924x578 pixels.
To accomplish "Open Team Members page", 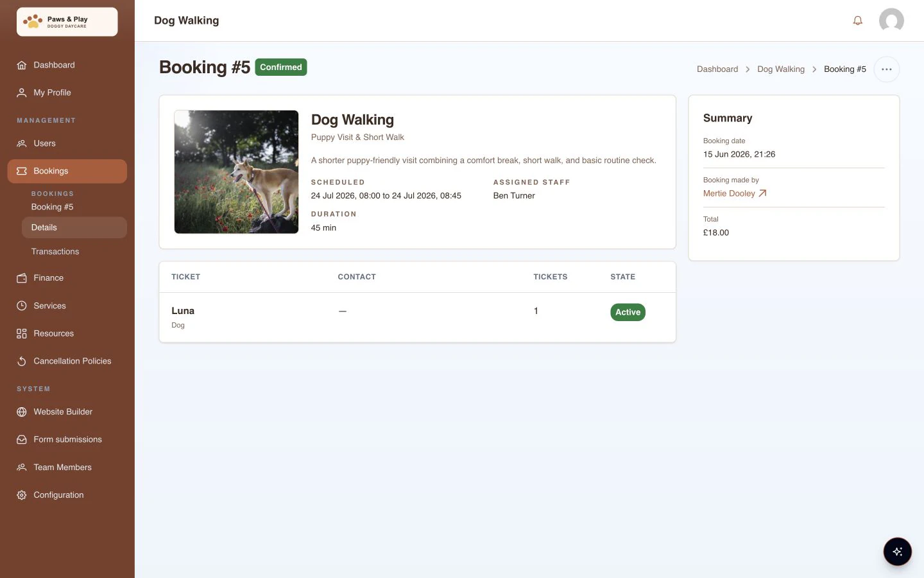I will (x=67, y=468).
